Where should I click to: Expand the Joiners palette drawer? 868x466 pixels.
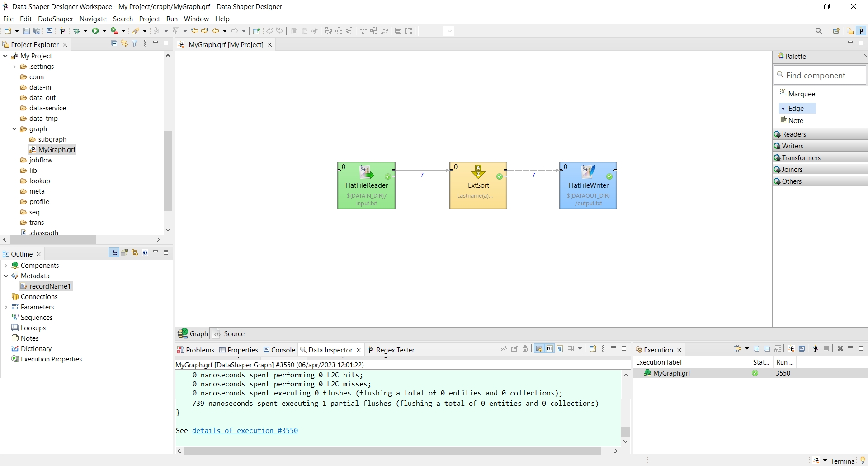(820, 169)
